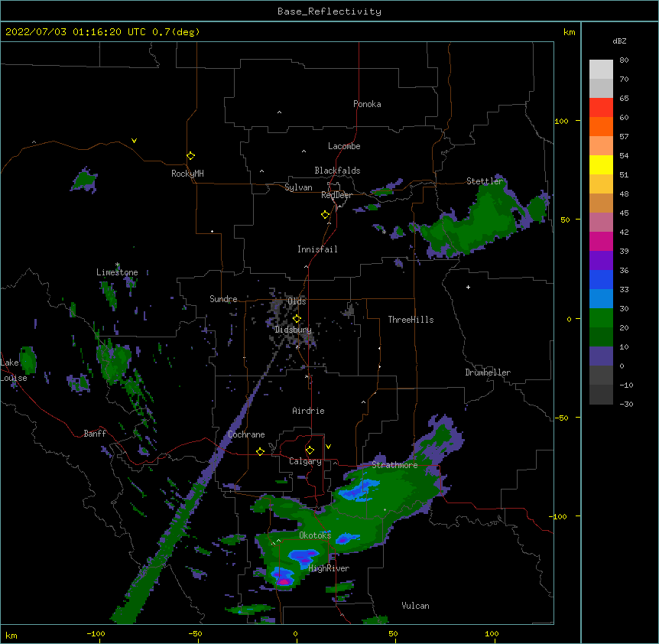Click the Calgary city label
659x644 pixels.
(305, 461)
